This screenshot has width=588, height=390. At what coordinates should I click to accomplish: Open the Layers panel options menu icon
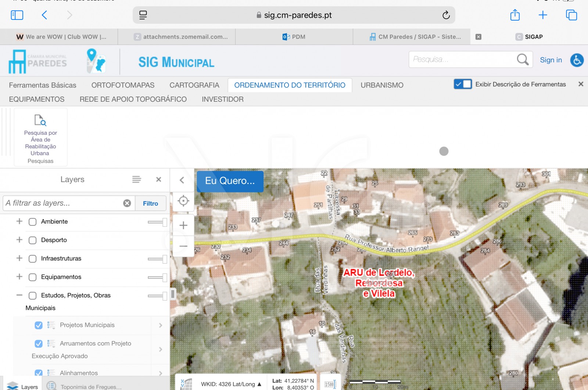[x=136, y=180]
